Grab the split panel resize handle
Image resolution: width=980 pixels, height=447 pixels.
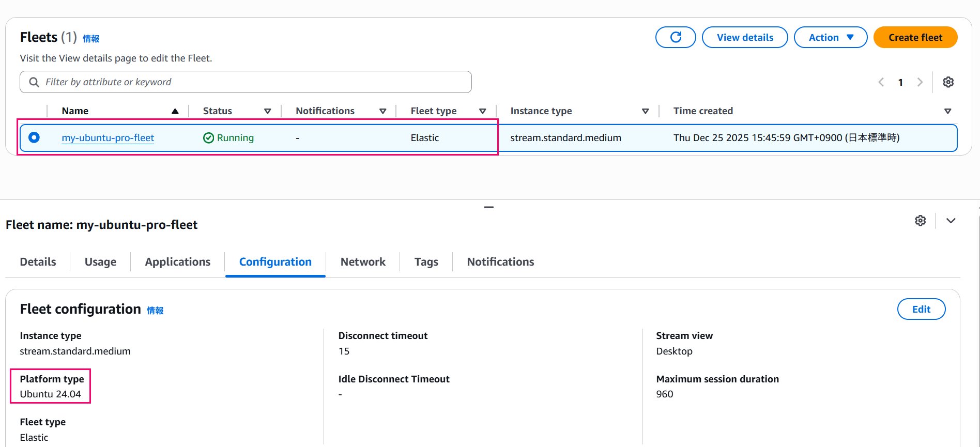point(489,207)
